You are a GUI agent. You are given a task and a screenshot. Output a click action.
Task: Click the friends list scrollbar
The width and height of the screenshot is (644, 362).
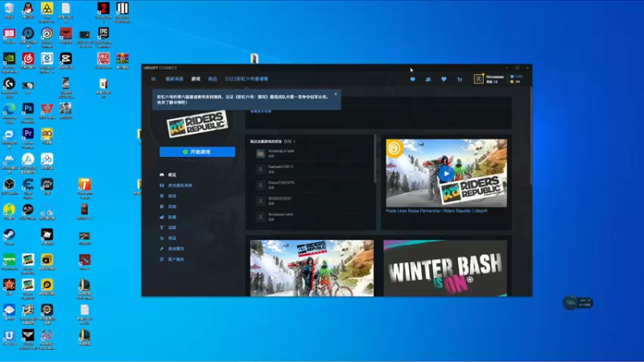pyautogui.click(x=375, y=159)
